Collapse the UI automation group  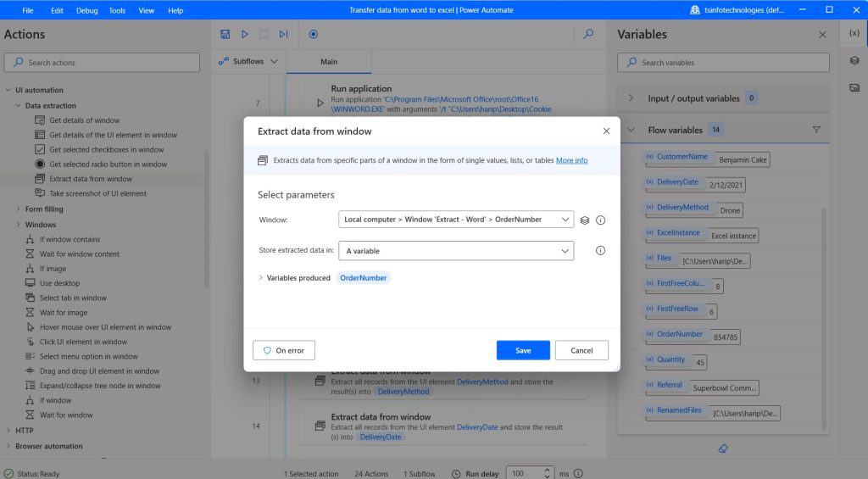pyautogui.click(x=8, y=90)
